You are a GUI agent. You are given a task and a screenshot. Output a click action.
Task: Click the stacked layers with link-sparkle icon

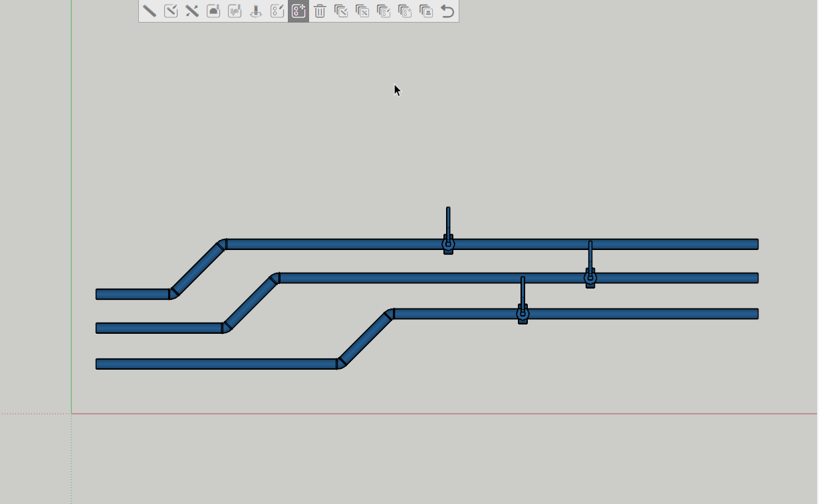[405, 11]
